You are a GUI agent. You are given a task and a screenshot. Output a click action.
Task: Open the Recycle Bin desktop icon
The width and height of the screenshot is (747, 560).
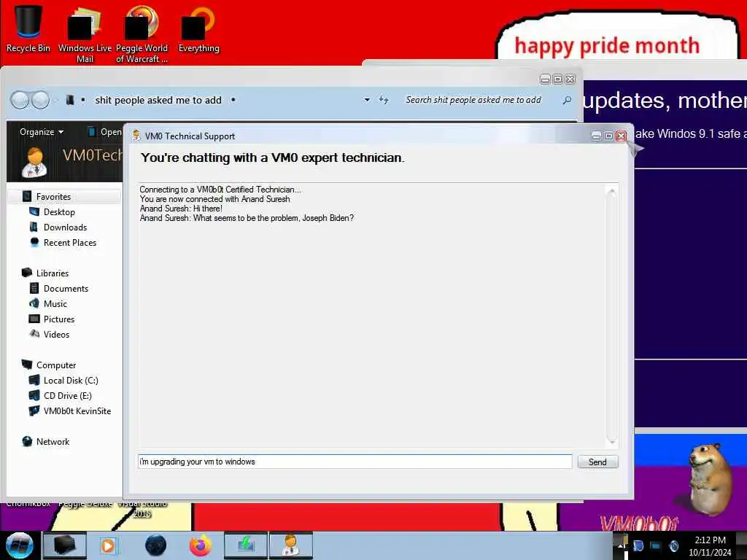coord(28,28)
